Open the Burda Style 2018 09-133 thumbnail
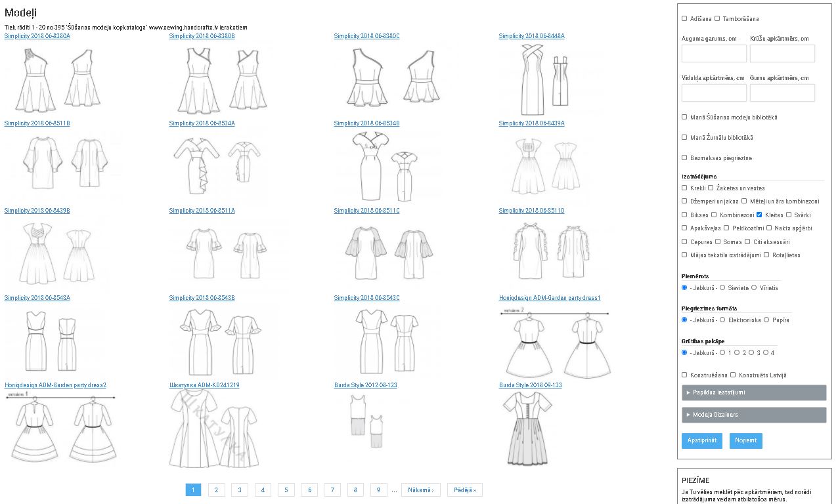This screenshot has height=504, width=838. (531, 429)
